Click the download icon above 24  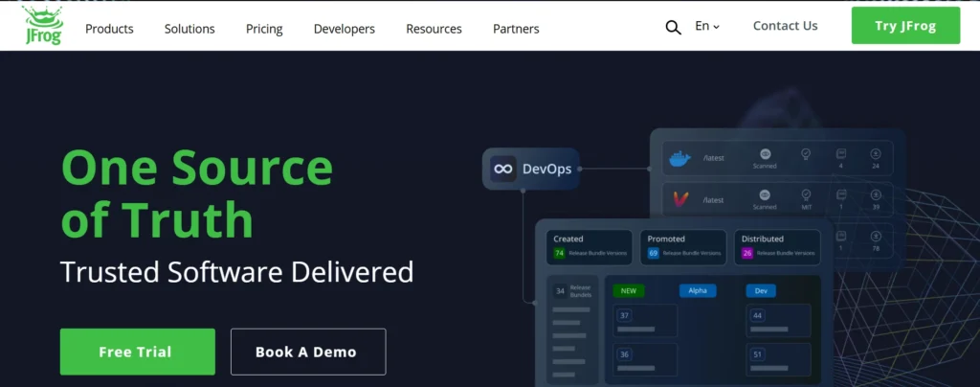coord(876,153)
